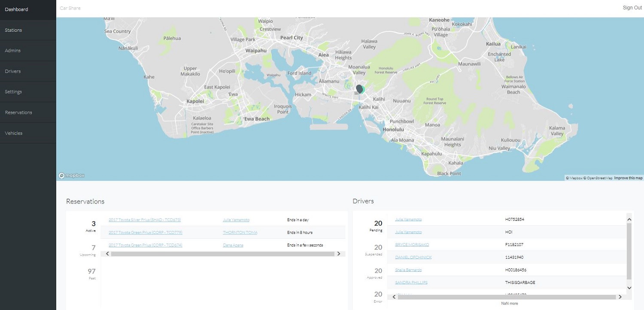Image resolution: width=644 pixels, height=310 pixels.
Task: Click left arrow of drivers horizontal scrollbar
Action: 394,297
